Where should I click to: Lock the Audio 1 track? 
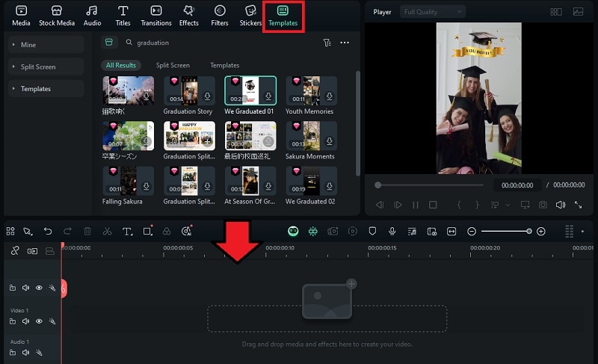(x=13, y=353)
